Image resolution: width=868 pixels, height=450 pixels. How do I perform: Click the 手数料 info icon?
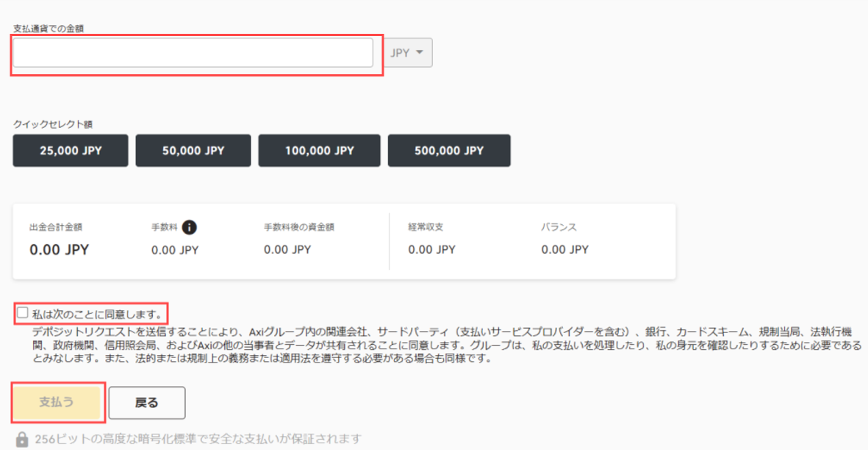pyautogui.click(x=189, y=226)
